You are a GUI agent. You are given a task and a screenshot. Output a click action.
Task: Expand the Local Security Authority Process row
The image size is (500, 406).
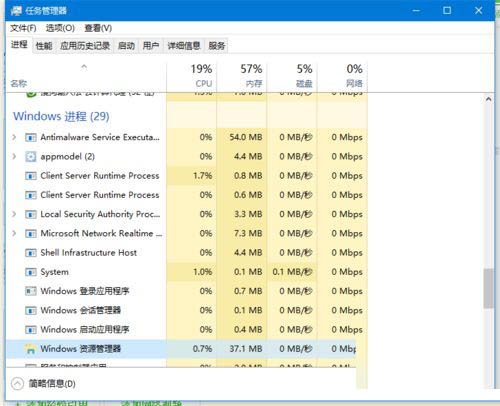(x=14, y=214)
